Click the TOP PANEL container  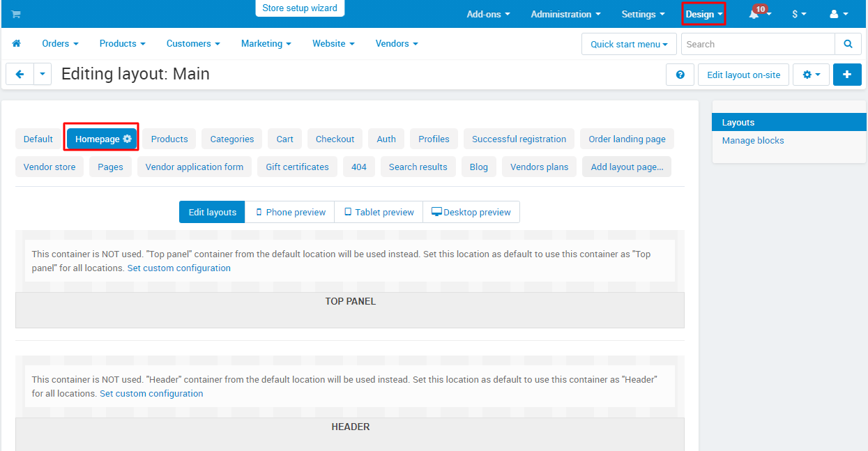tap(350, 309)
